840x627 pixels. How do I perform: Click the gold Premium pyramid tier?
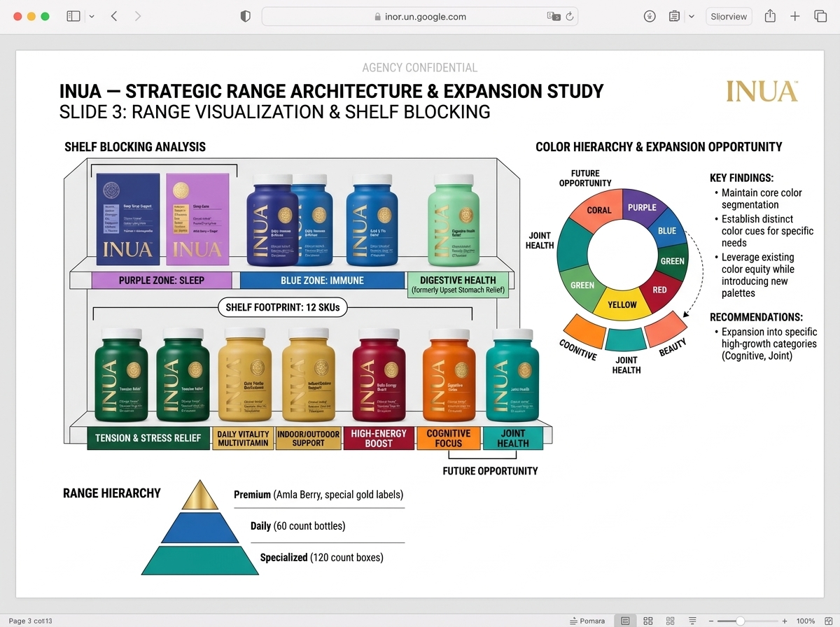pos(200,495)
